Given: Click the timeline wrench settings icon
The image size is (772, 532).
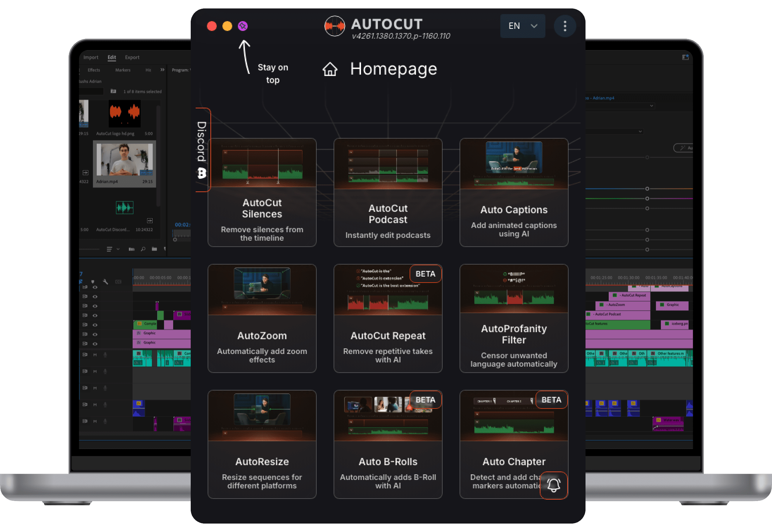Looking at the screenshot, I should (105, 282).
